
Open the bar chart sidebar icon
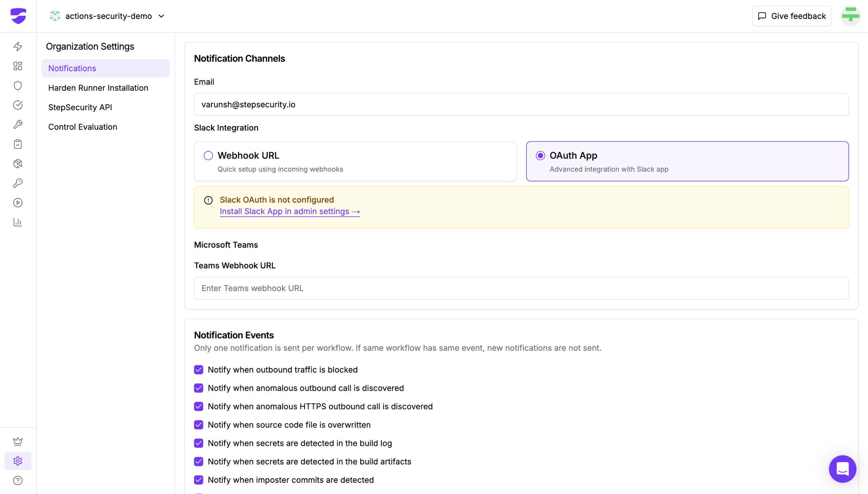18,222
